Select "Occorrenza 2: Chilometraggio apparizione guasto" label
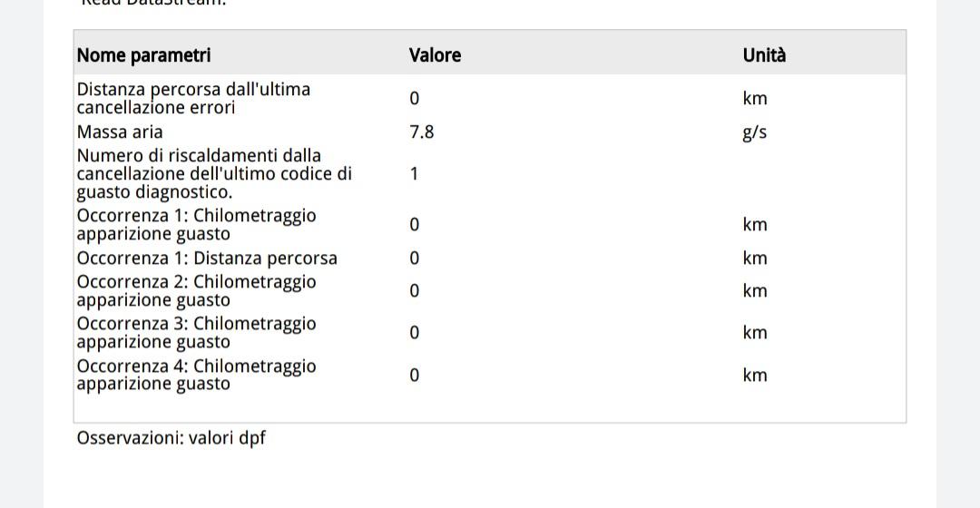 (x=196, y=290)
